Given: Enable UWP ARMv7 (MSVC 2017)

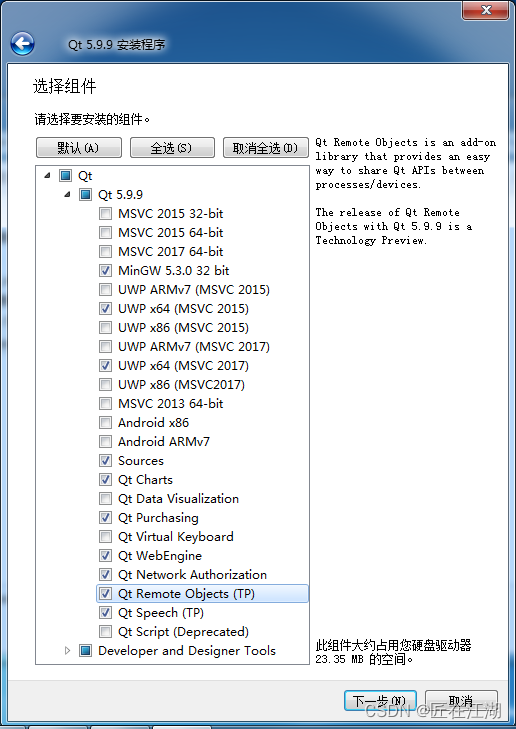Looking at the screenshot, I should [106, 347].
